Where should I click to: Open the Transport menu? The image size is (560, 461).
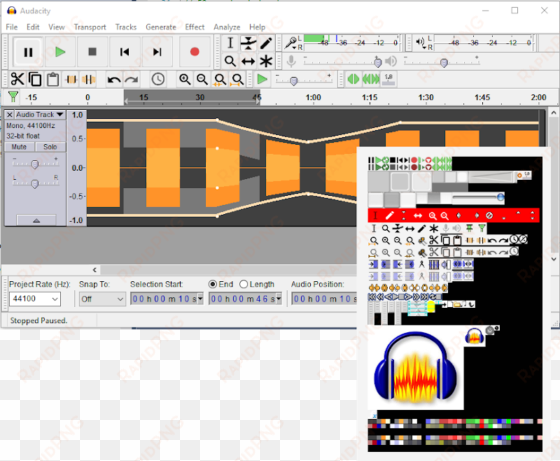(x=90, y=27)
